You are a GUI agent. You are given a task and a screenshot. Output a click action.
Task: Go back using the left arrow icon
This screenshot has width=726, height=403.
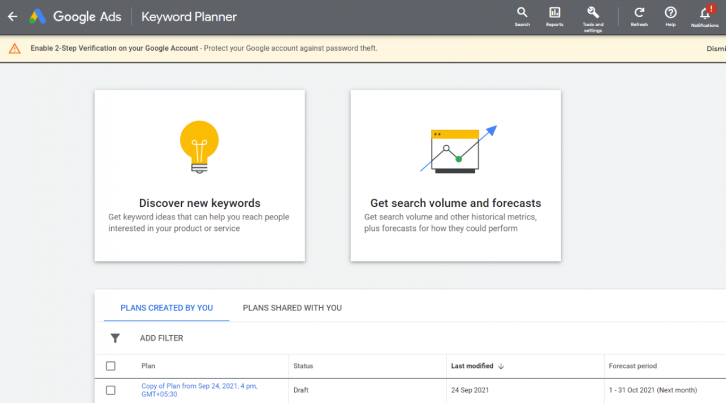[x=13, y=17]
